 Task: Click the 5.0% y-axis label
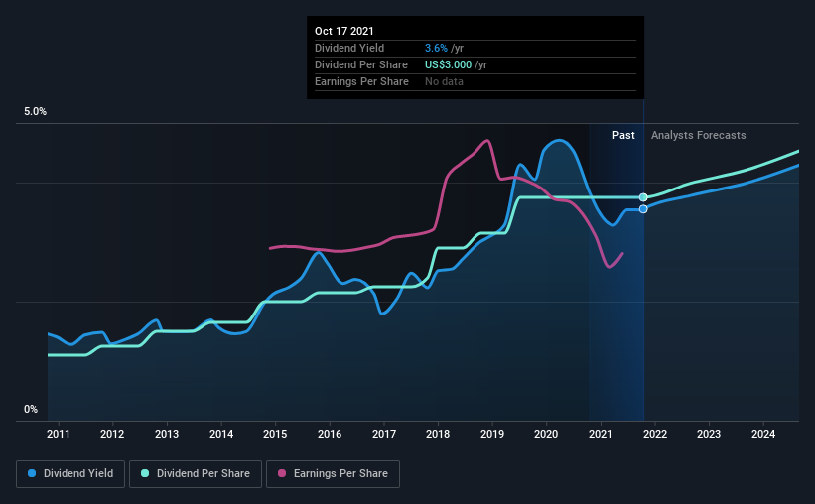(x=35, y=112)
